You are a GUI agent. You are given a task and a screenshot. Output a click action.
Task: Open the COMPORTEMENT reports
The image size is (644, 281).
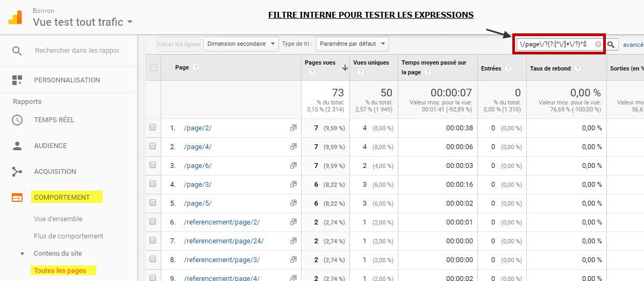coord(62,198)
